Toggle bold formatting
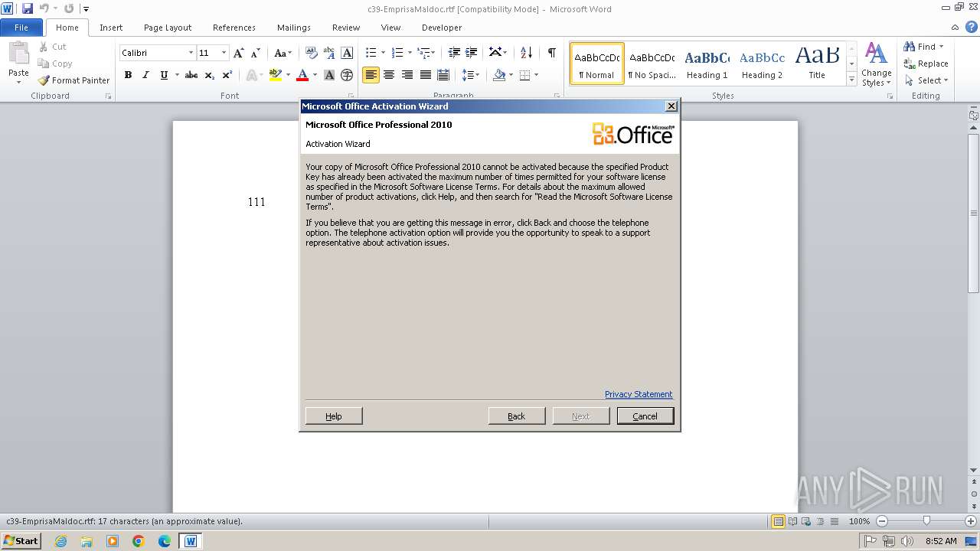The image size is (980, 551). 128,75
